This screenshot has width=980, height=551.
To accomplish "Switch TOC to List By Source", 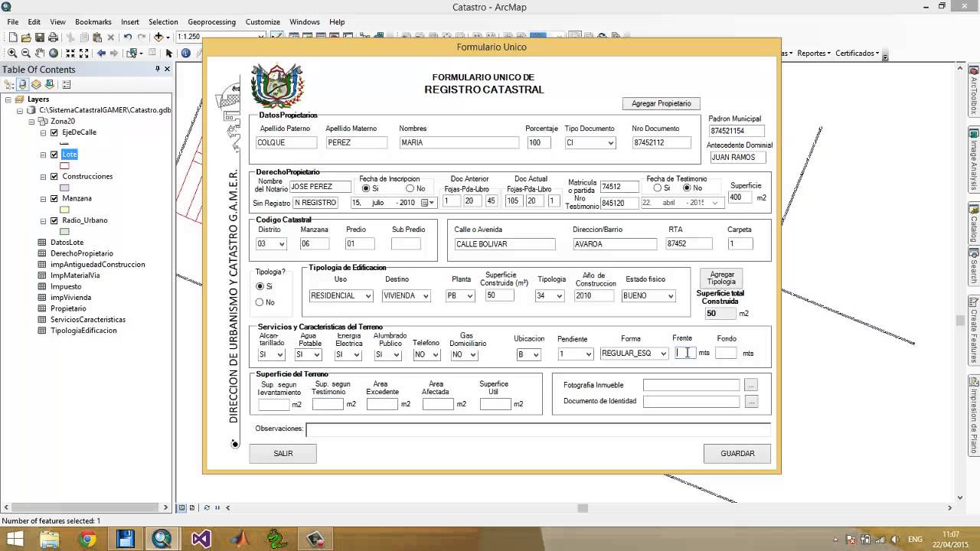I will tap(22, 84).
